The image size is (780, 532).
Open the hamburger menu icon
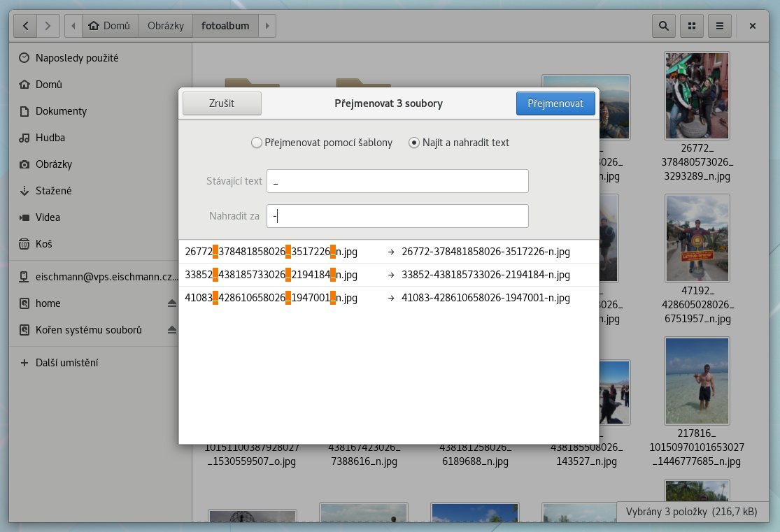(x=720, y=26)
